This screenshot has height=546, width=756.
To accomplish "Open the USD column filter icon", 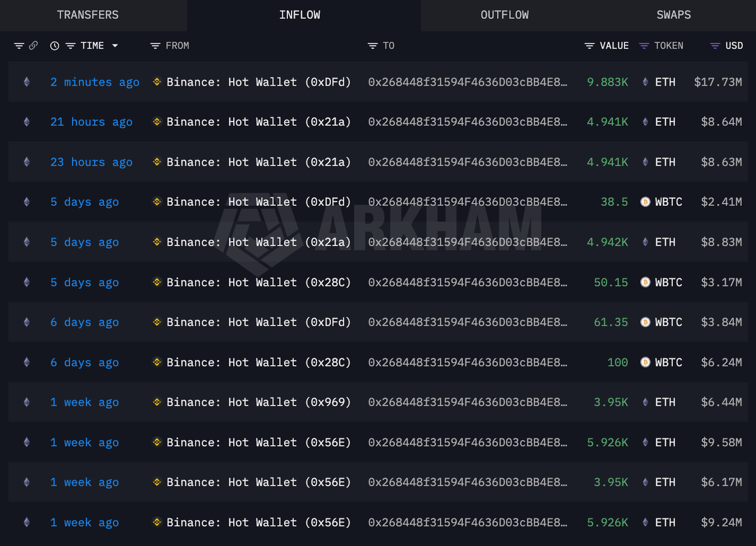I will 715,46.
